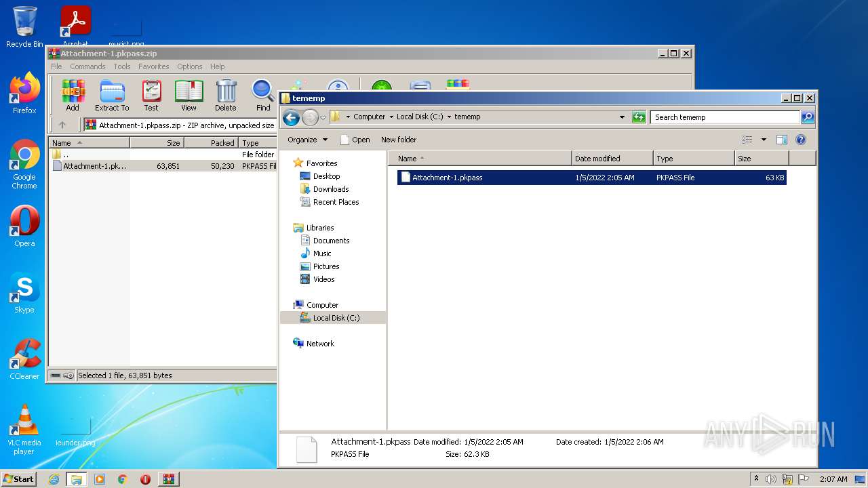
Task: Sort by Date modified column
Action: click(612, 159)
